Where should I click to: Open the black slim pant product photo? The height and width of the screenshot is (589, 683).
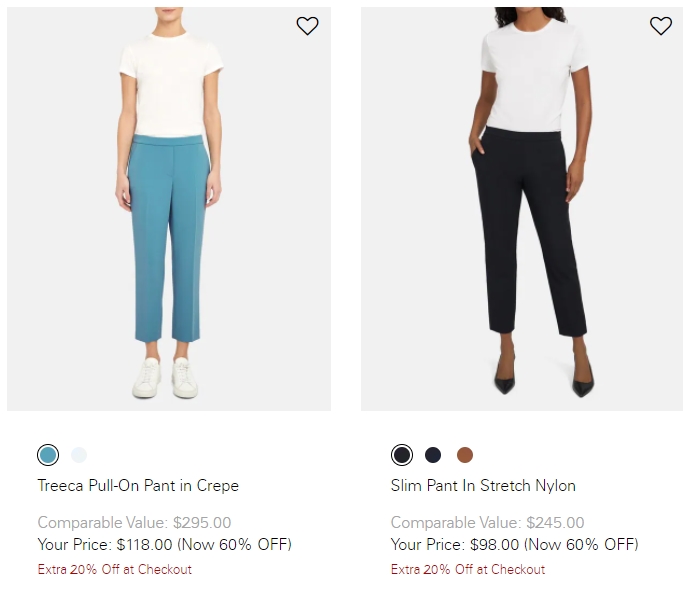522,209
